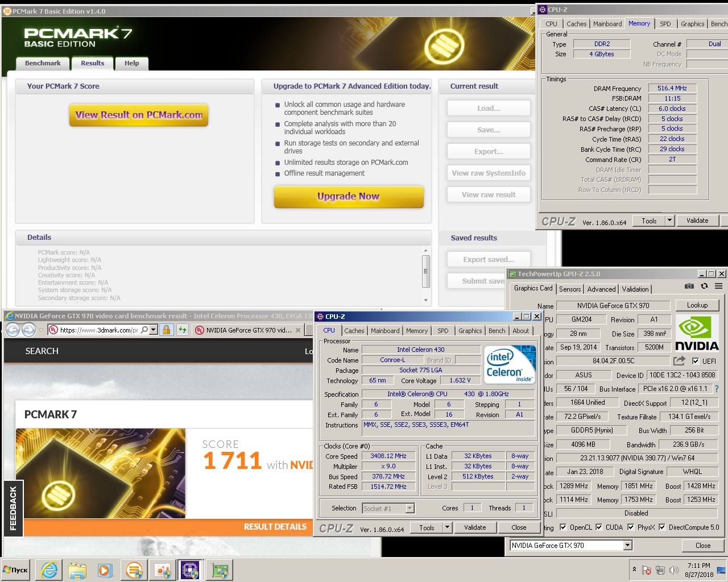This screenshot has width=728, height=582.
Task: Click the network tray icon
Action: 660,570
